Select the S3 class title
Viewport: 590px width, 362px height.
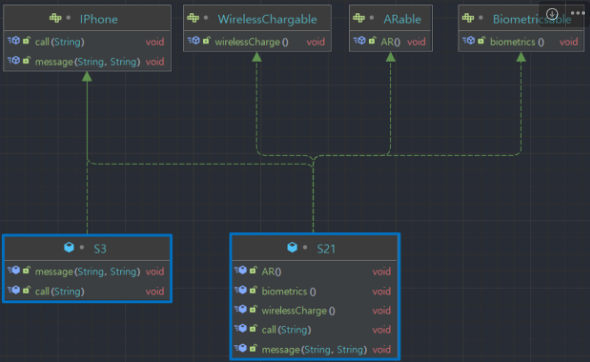pos(100,249)
